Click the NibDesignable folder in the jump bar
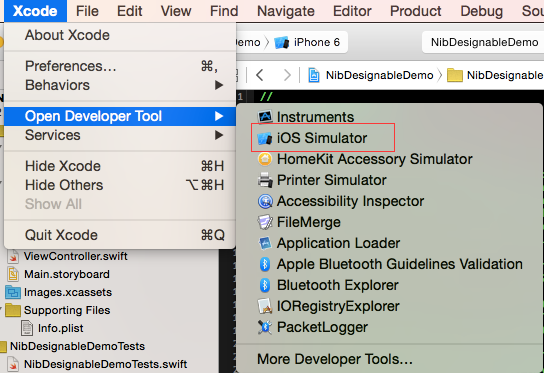This screenshot has height=373, width=544. [x=495, y=75]
